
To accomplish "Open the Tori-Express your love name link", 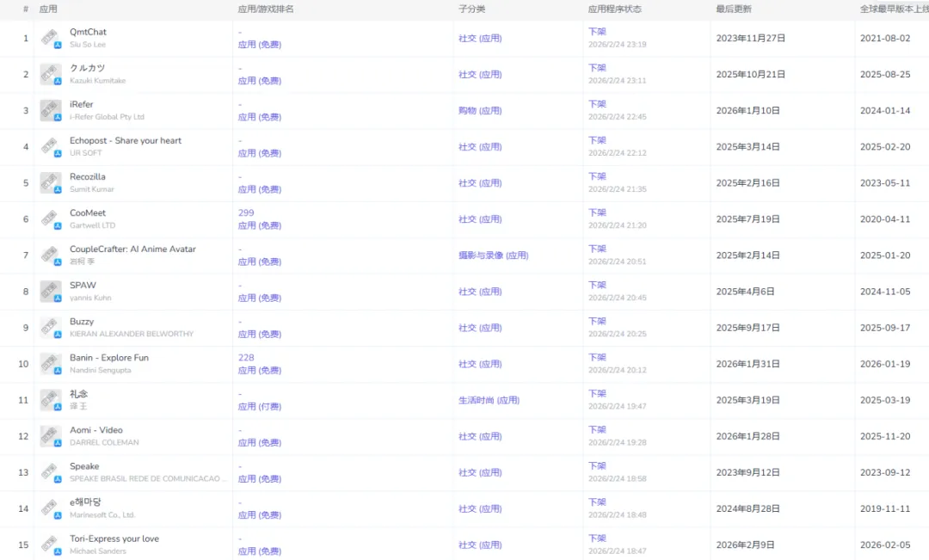I will [x=114, y=538].
